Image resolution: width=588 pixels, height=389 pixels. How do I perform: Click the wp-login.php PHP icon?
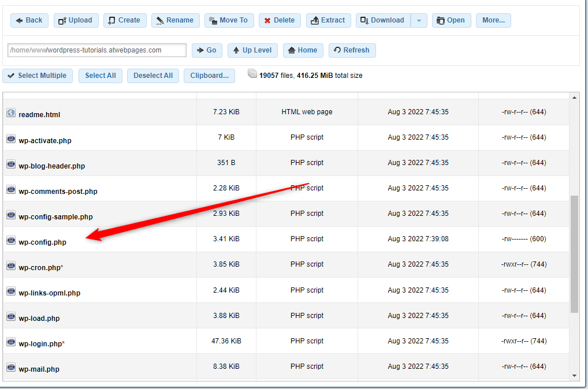[x=11, y=342]
